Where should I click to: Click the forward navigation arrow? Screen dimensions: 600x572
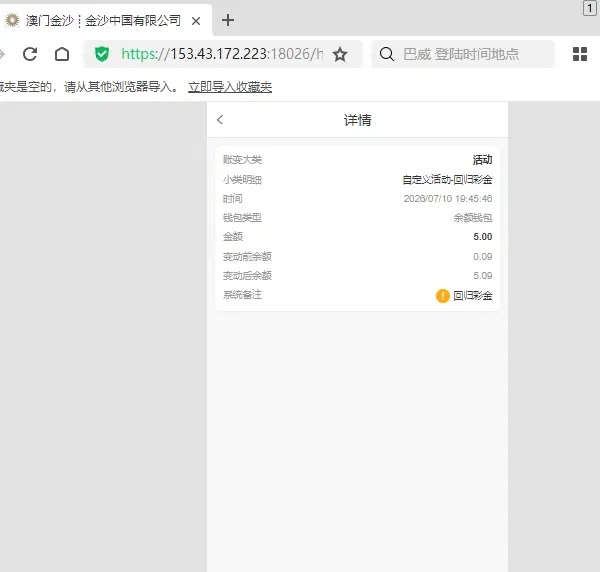click(x=2, y=54)
